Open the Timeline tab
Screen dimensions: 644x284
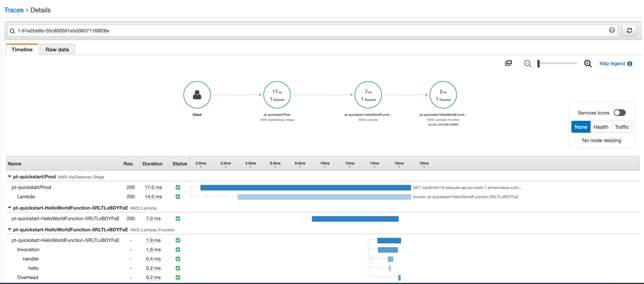tap(22, 49)
